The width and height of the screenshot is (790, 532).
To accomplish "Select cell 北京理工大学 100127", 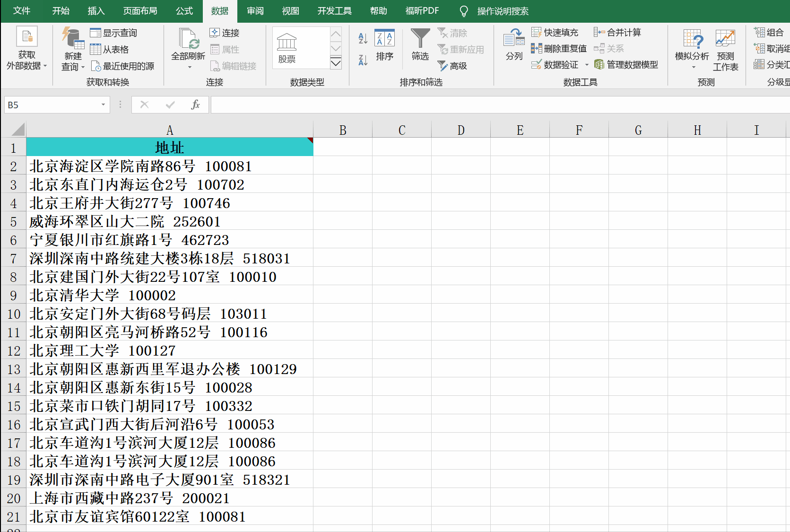I will pos(170,350).
